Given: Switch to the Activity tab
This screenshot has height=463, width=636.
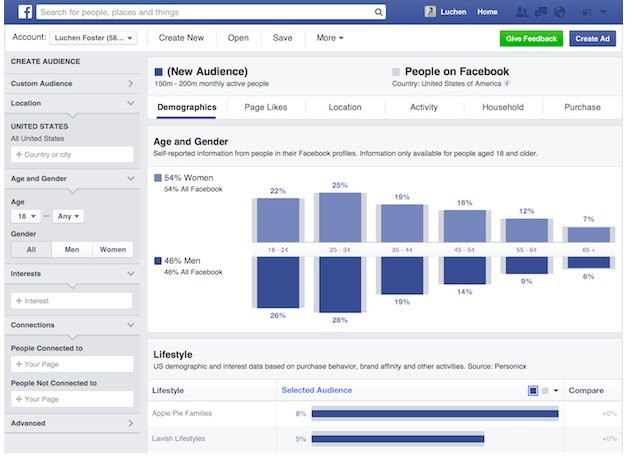Looking at the screenshot, I should pyautogui.click(x=424, y=107).
